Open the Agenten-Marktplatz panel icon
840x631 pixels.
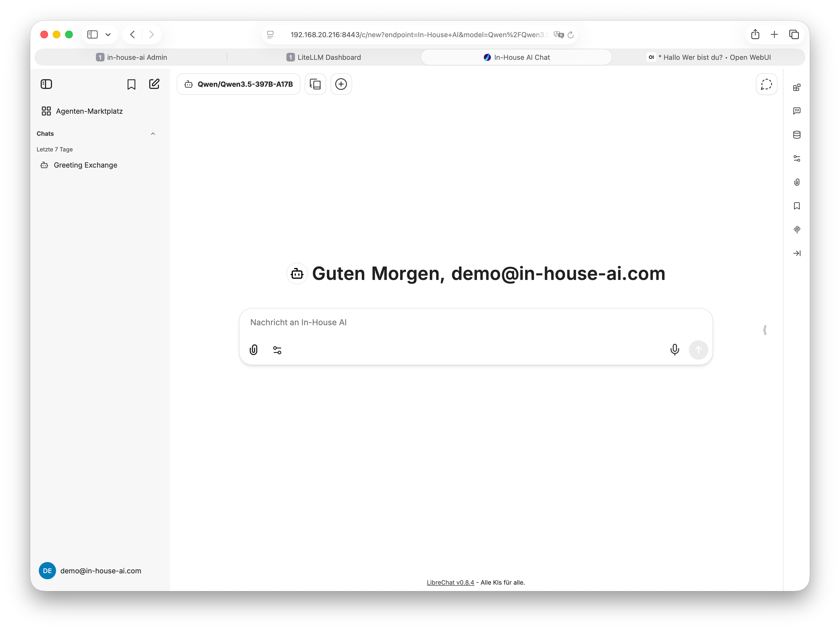(x=47, y=111)
